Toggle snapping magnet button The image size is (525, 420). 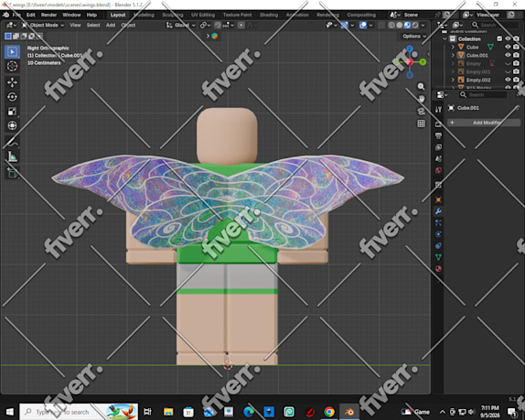pos(218,25)
